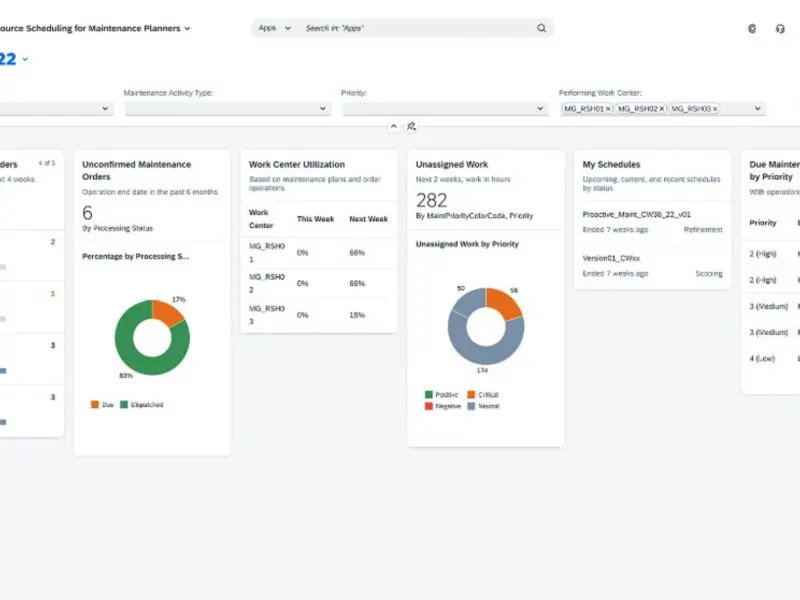Open the Performing Work Center dropdown
The width and height of the screenshot is (800, 600).
click(x=757, y=108)
